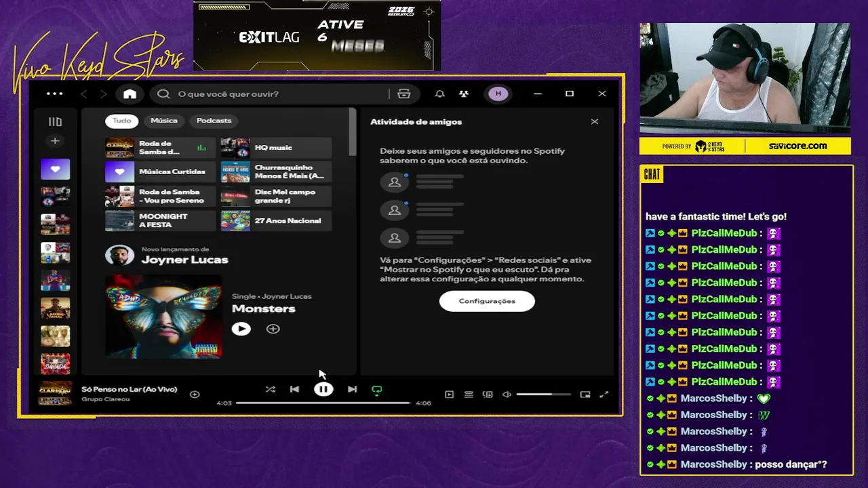868x488 pixels.
Task: Navigate back with left arrow
Action: click(x=84, y=94)
